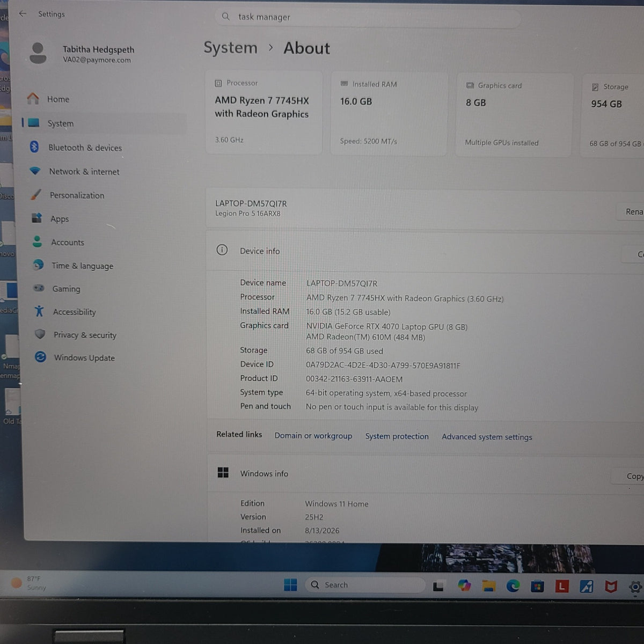Click the Time & language globe icon
Image resolution: width=644 pixels, height=644 pixels.
pos(38,265)
